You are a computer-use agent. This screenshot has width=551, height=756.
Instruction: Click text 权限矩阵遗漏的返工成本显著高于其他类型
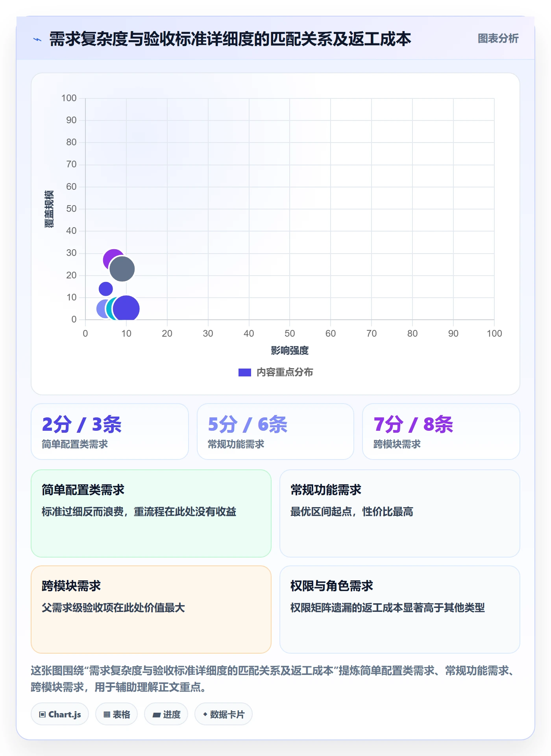388,608
